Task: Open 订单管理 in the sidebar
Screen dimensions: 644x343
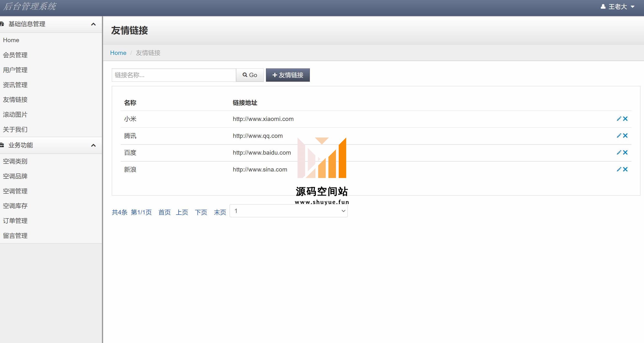Action: (15, 221)
